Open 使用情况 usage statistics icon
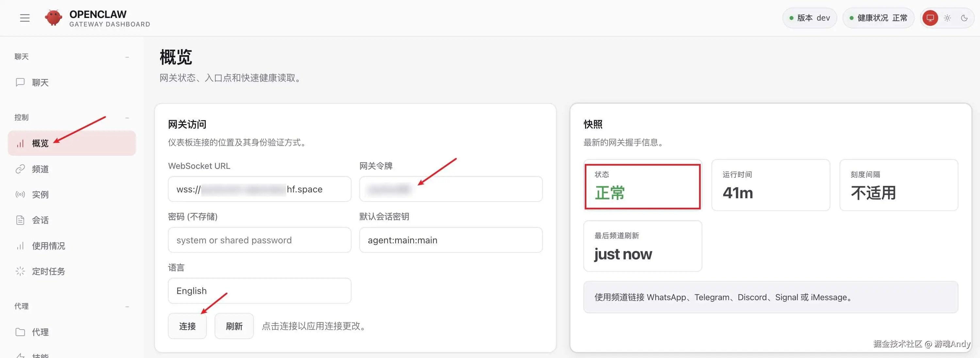 coord(20,246)
